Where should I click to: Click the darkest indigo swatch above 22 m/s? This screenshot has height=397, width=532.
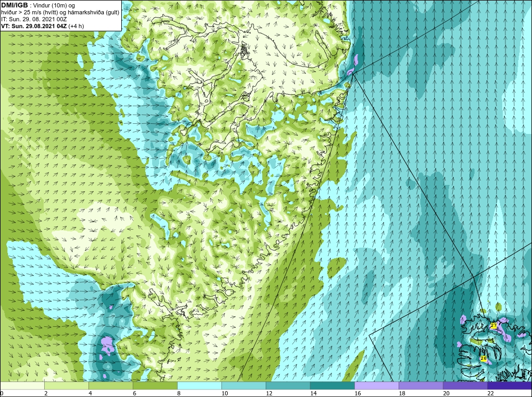pos(510,386)
